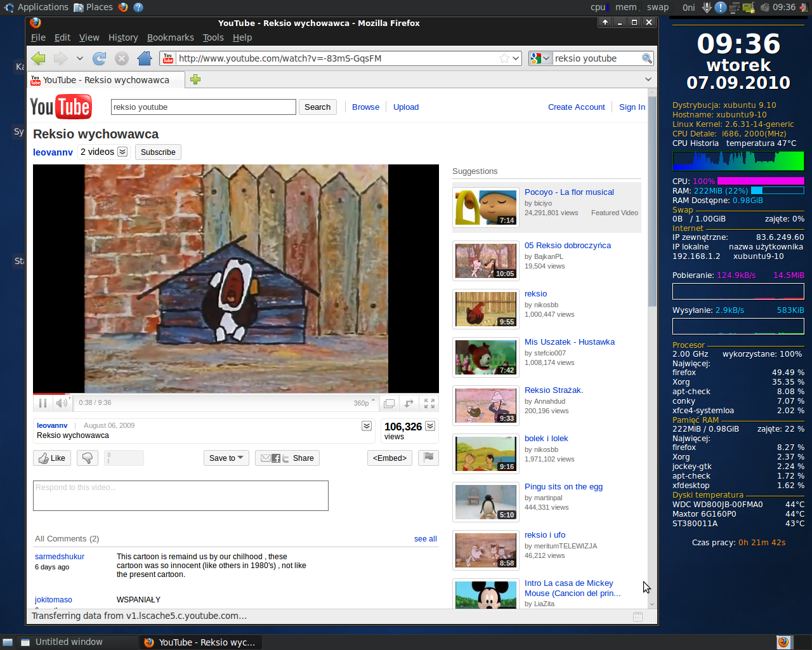Screen dimensions: 812x650
Task: Choose a different search engine dropdown
Action: point(540,58)
